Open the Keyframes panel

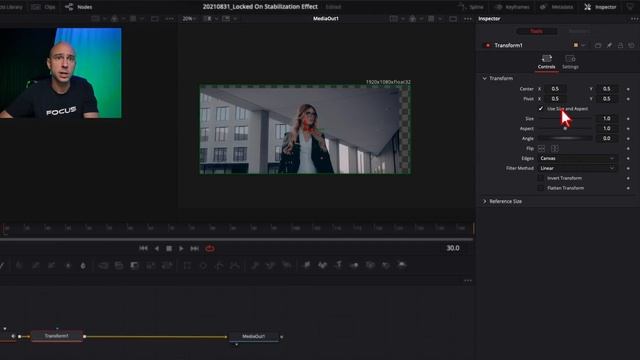pos(512,7)
